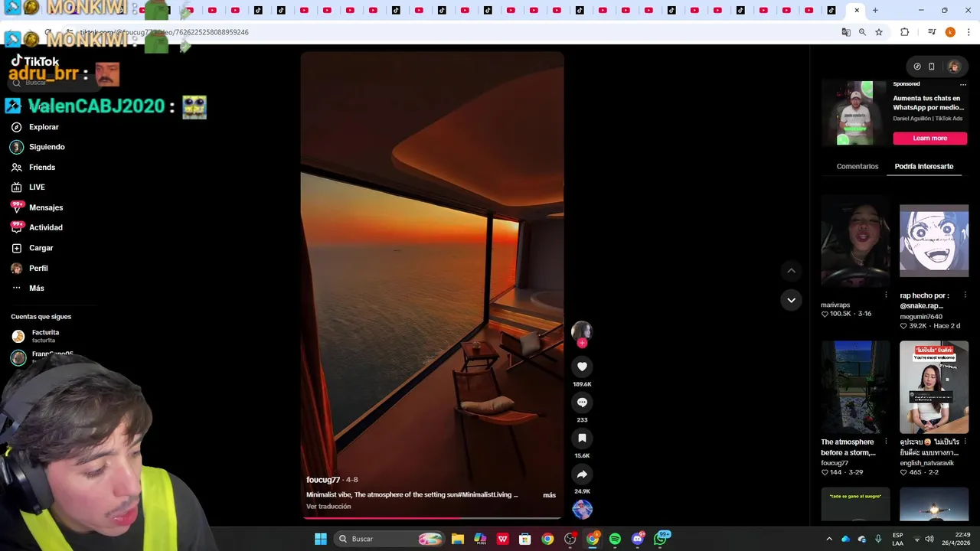Open options for foucug77 suggested video
Viewport: 980px width, 551px height.
[886, 442]
